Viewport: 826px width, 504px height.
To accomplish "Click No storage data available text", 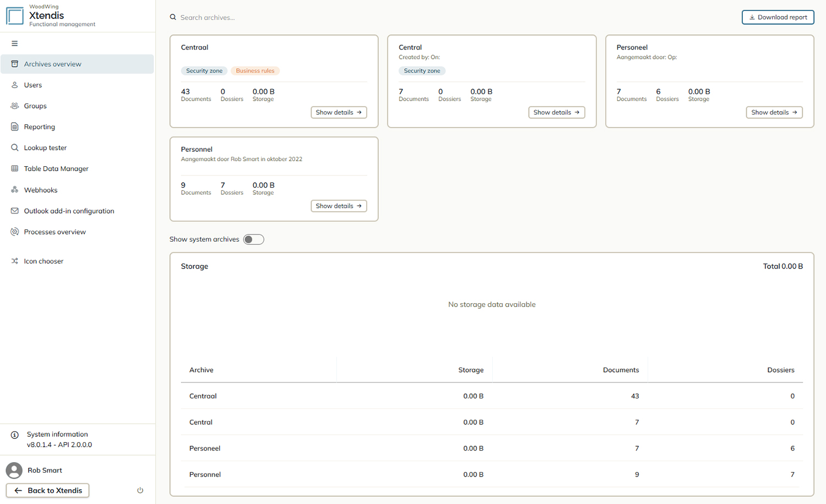I will [492, 304].
